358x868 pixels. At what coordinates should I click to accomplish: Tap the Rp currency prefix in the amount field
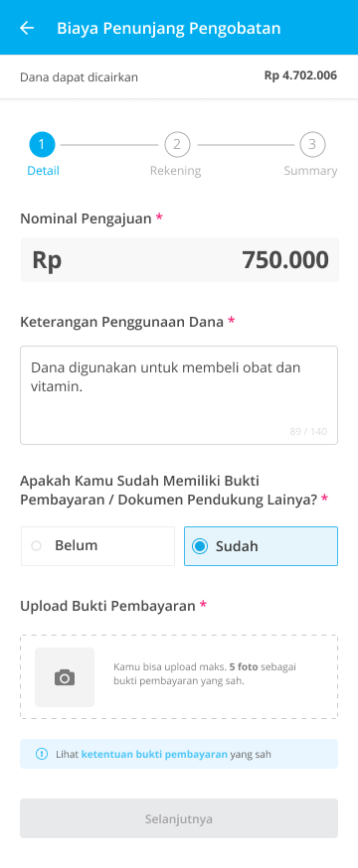[47, 259]
